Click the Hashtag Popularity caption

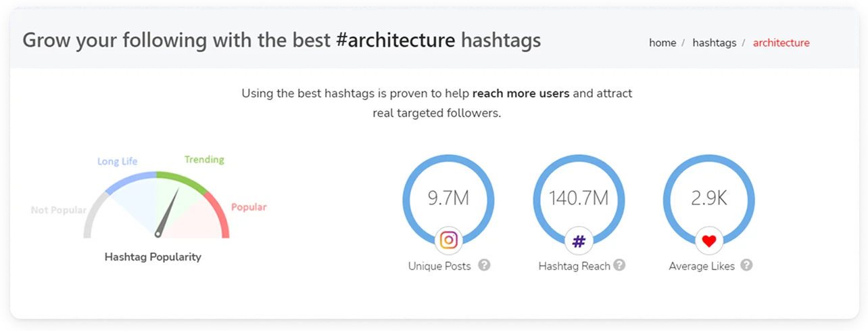coord(153,257)
